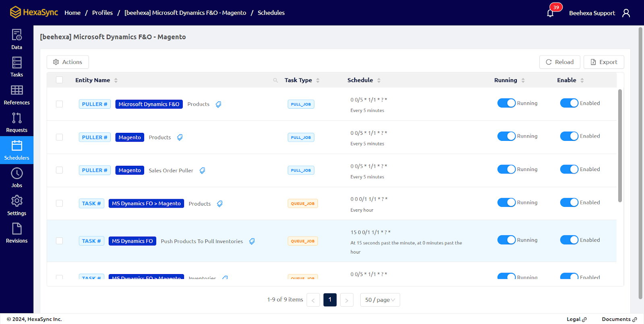Screen dimensions: 644x324
Task: Open Jobs in the sidebar
Action: point(17,177)
